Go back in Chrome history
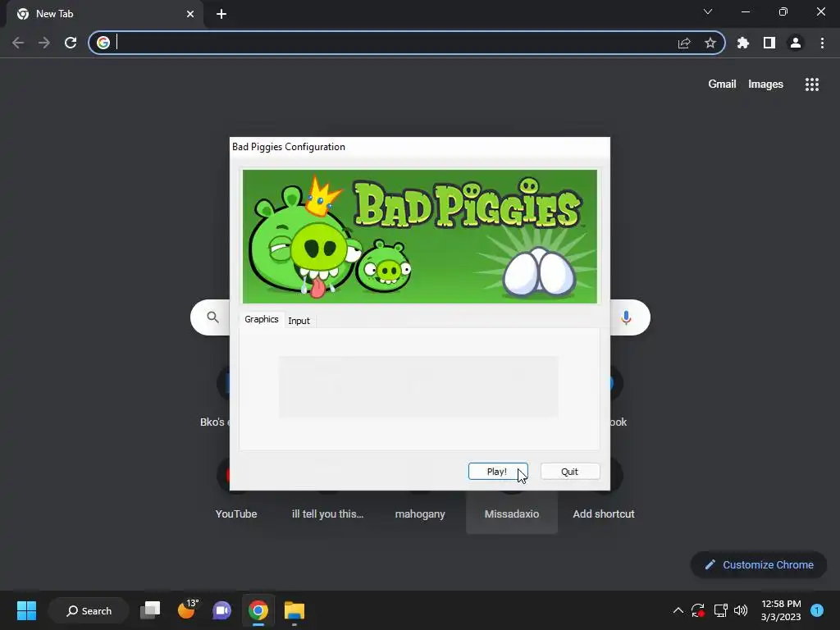840x630 pixels. pos(18,43)
